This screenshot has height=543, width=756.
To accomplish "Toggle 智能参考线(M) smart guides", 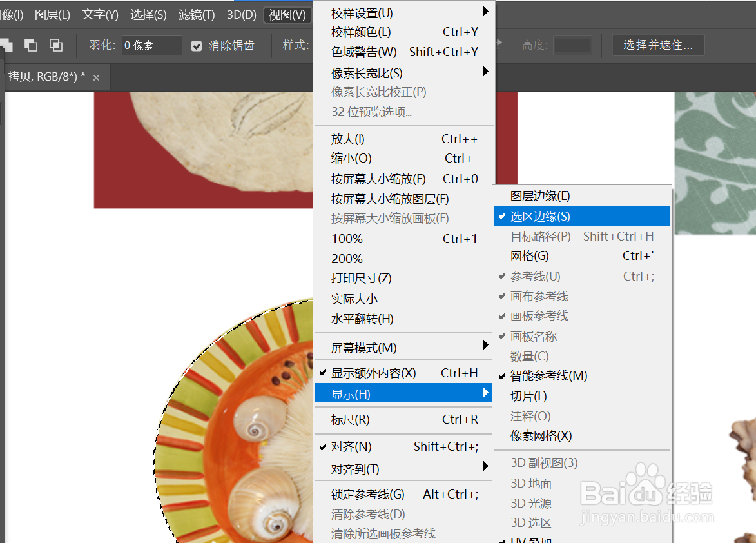I will point(582,376).
